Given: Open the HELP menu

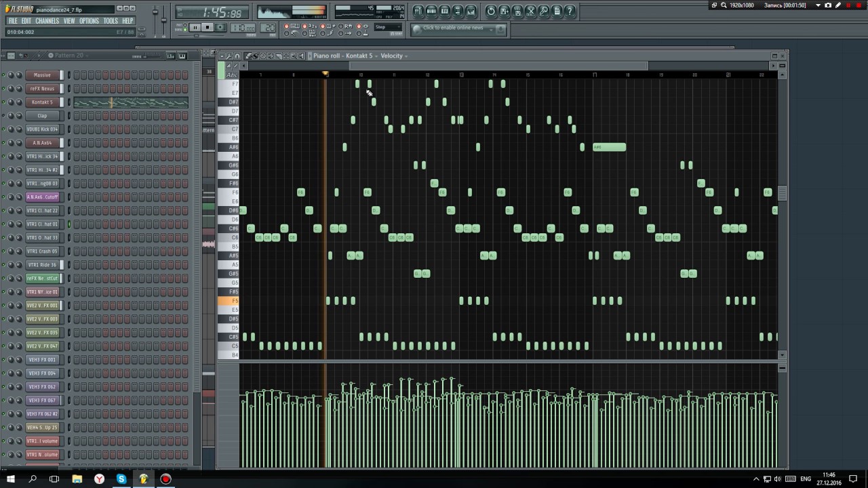Looking at the screenshot, I should 127,21.
